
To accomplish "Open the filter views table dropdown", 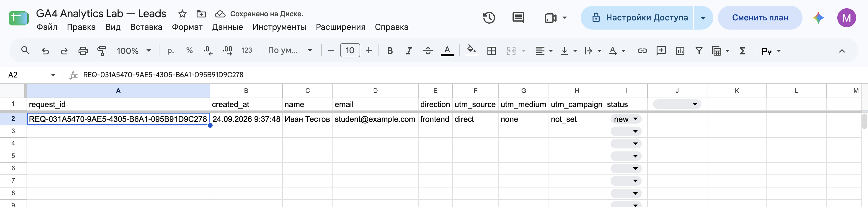I will [720, 51].
